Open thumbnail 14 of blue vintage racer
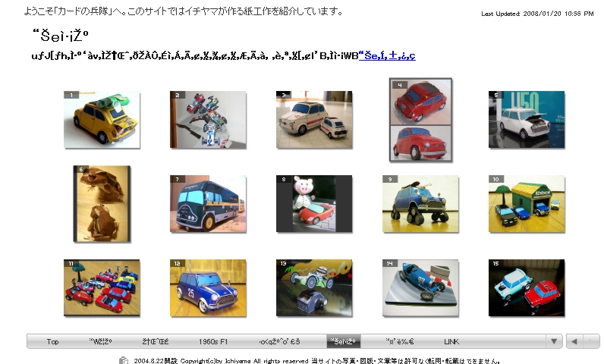 (420, 288)
